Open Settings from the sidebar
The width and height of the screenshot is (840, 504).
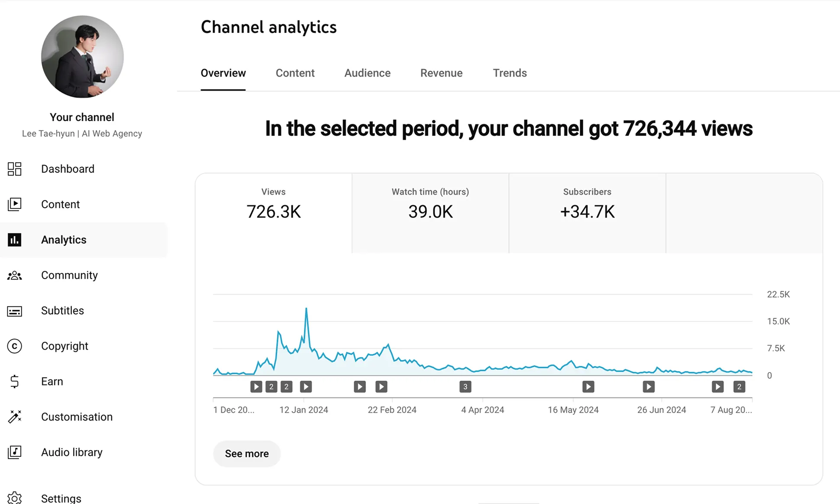point(61,498)
